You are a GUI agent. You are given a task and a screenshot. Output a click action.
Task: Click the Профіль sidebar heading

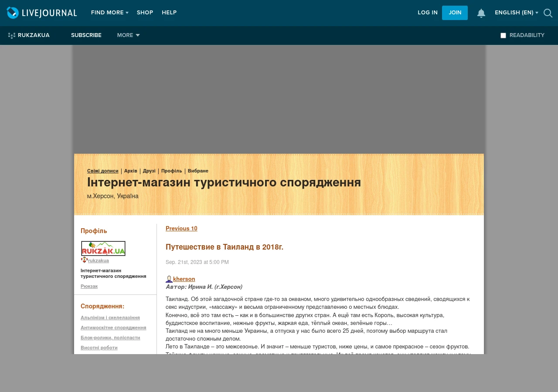(x=94, y=231)
